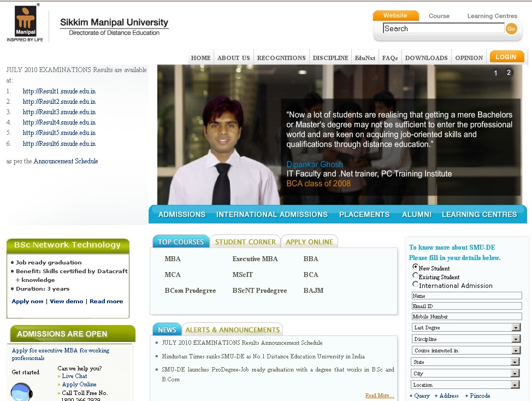The image size is (532, 401).
Task: Switch to the Course search tab
Action: coord(439,16)
